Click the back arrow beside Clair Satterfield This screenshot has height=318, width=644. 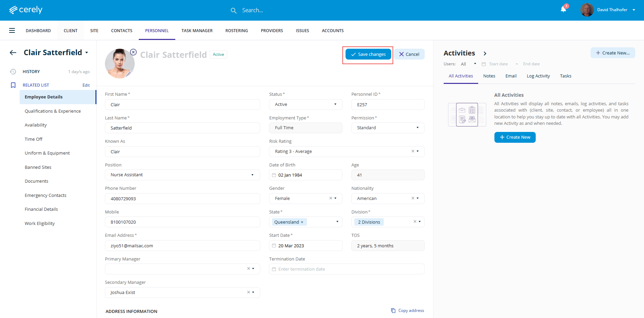[x=13, y=52]
